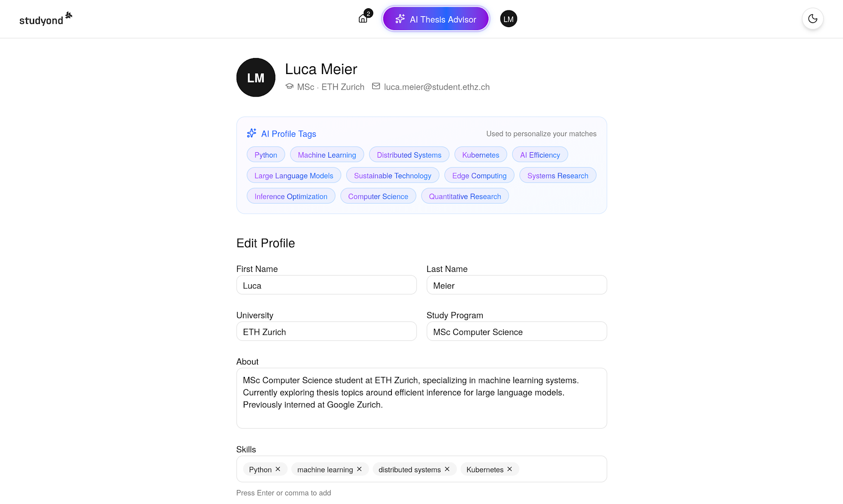843x504 pixels.
Task: Remove the machine learning skill
Action: 359,469
